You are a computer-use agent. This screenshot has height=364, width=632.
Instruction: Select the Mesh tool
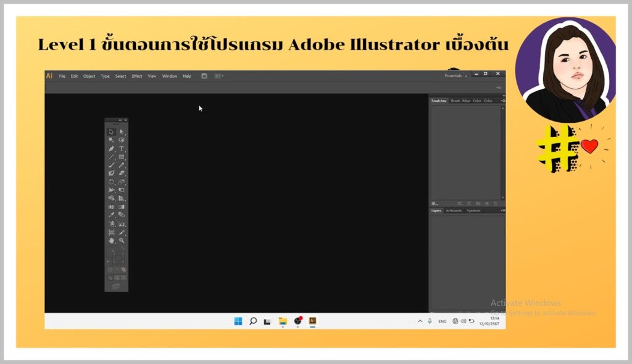[111, 207]
